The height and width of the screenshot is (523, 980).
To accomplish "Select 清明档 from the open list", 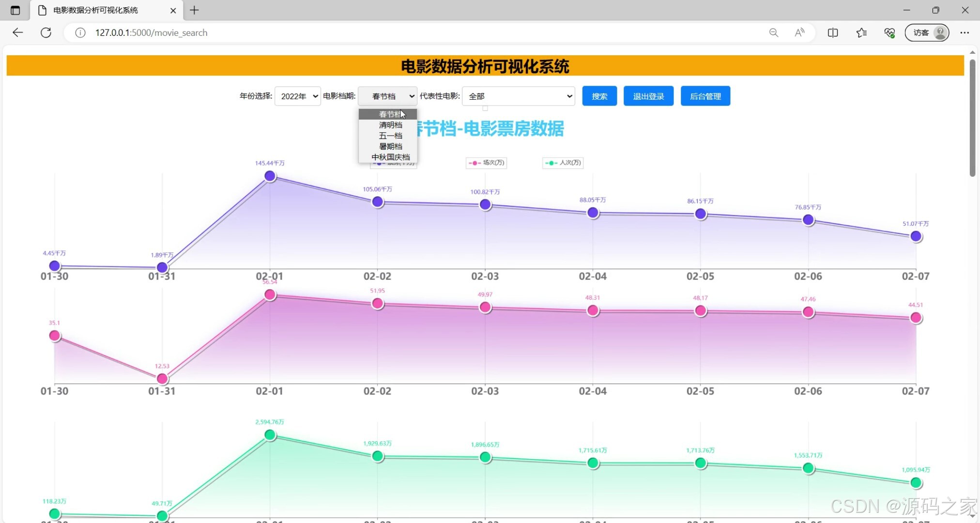I will tap(390, 125).
